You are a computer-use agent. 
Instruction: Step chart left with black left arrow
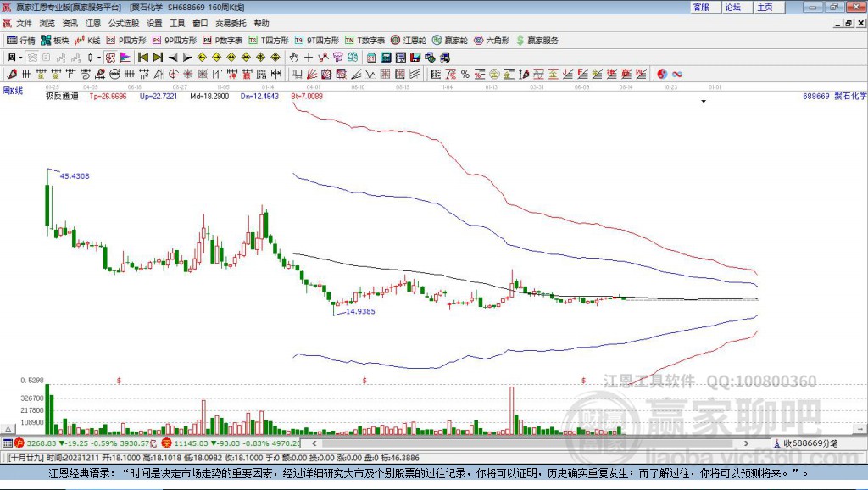tap(173, 58)
